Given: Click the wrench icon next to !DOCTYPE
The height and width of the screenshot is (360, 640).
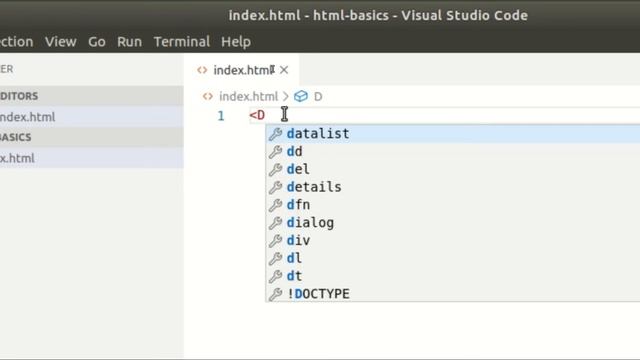Looking at the screenshot, I should point(276,294).
